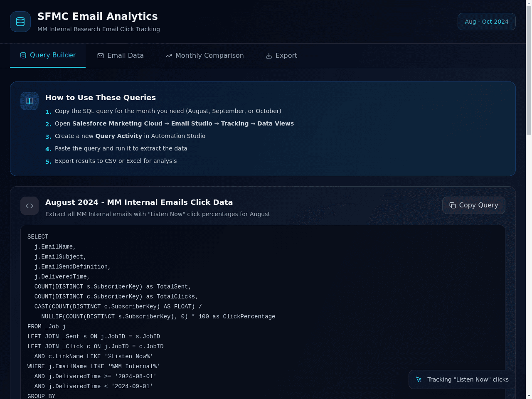Image resolution: width=532 pixels, height=399 pixels.
Task: Click the Aug - Oct 2024 date badge
Action: (x=487, y=22)
